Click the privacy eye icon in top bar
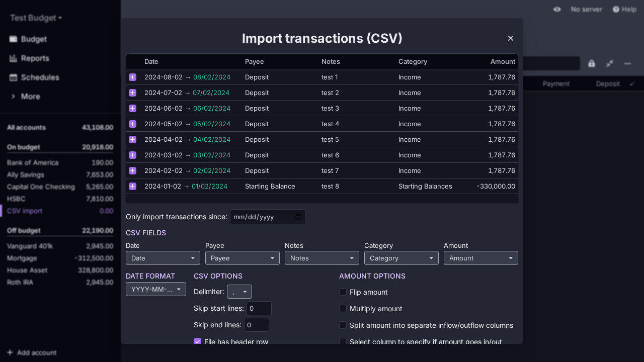Image resolution: width=644 pixels, height=362 pixels. pyautogui.click(x=557, y=10)
